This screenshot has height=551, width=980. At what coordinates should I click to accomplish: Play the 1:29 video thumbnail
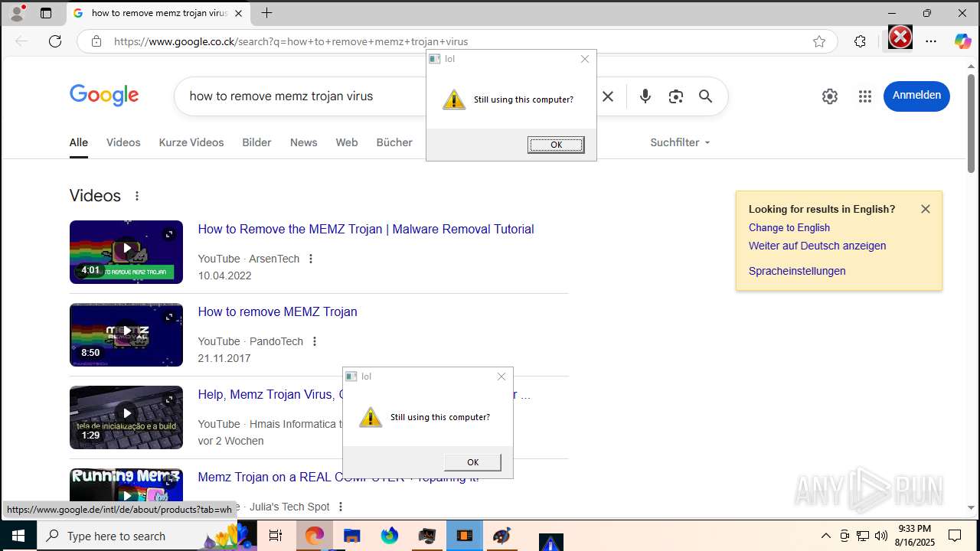[126, 417]
